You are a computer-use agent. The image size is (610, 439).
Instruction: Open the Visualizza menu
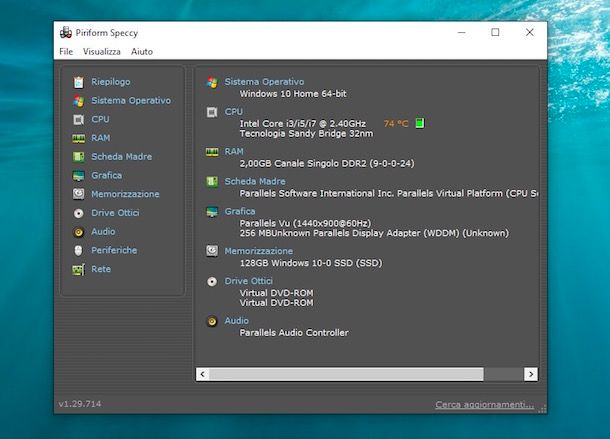102,51
